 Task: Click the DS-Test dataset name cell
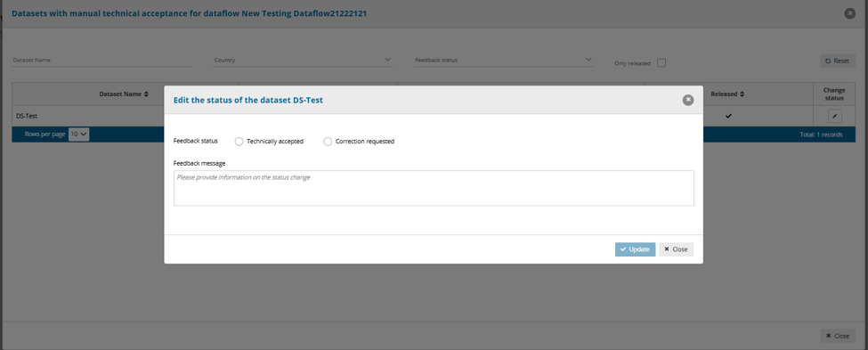coord(27,116)
